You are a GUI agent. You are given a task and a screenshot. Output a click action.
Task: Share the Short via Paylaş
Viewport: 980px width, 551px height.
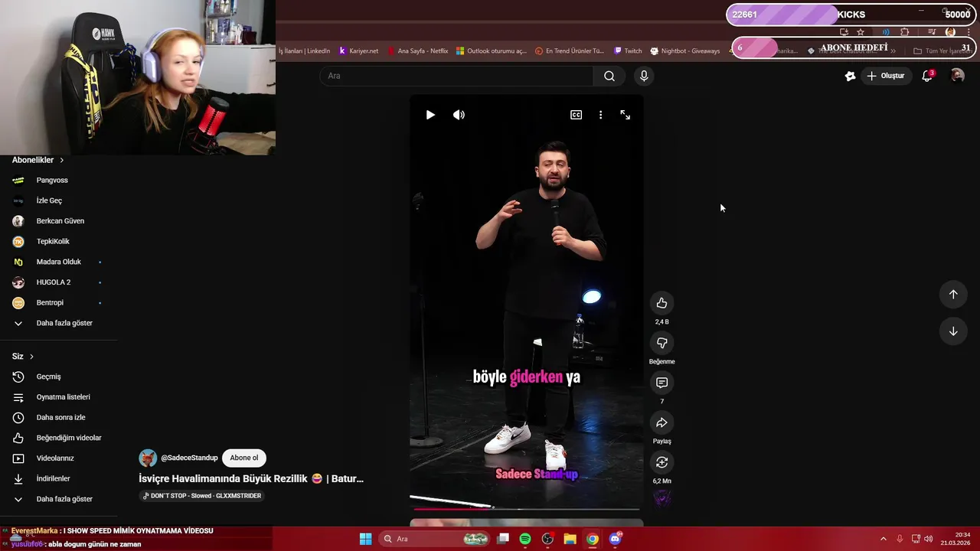click(x=661, y=422)
